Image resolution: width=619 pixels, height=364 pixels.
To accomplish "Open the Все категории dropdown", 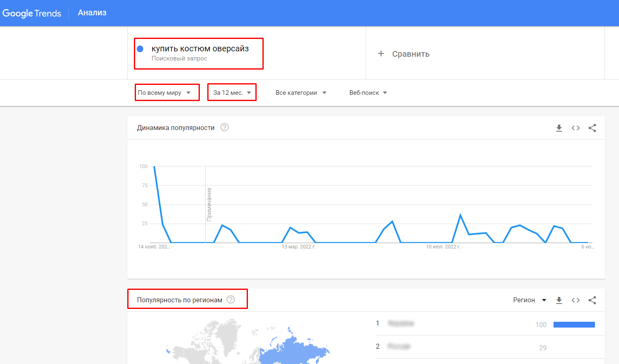I will pyautogui.click(x=301, y=93).
